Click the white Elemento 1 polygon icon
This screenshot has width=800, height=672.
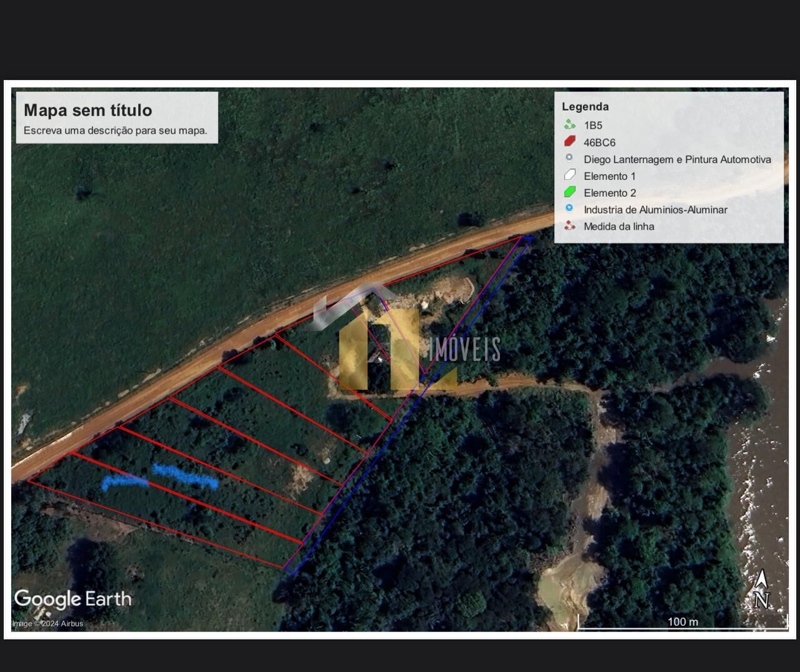[569, 175]
